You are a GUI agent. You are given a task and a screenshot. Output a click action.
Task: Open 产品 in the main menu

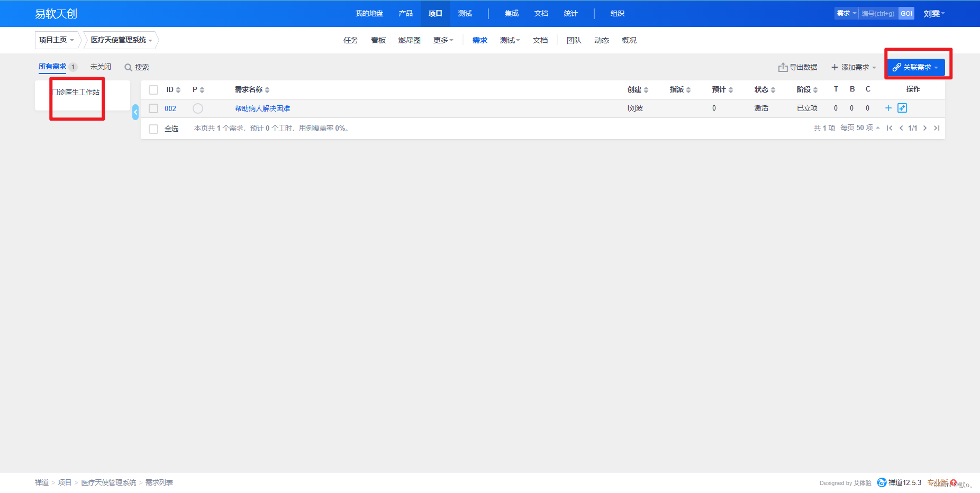click(406, 13)
